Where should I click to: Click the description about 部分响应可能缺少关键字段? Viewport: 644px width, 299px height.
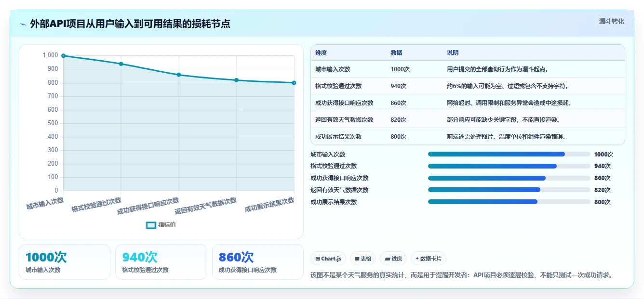tap(503, 120)
